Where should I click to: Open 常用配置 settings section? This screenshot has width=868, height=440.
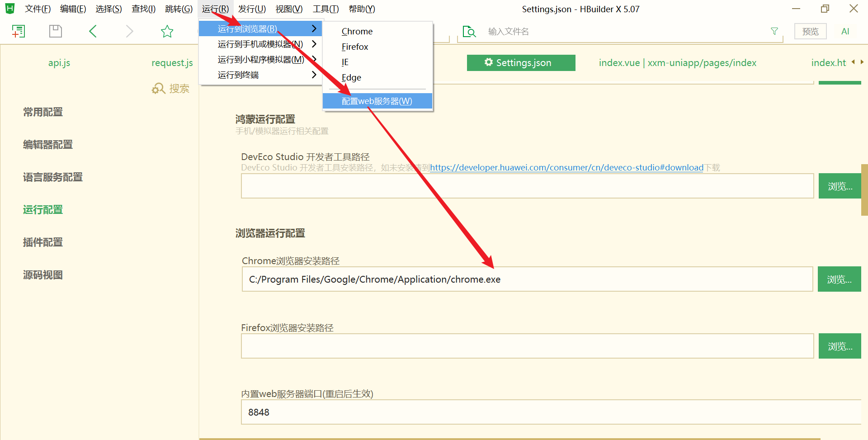tap(43, 112)
